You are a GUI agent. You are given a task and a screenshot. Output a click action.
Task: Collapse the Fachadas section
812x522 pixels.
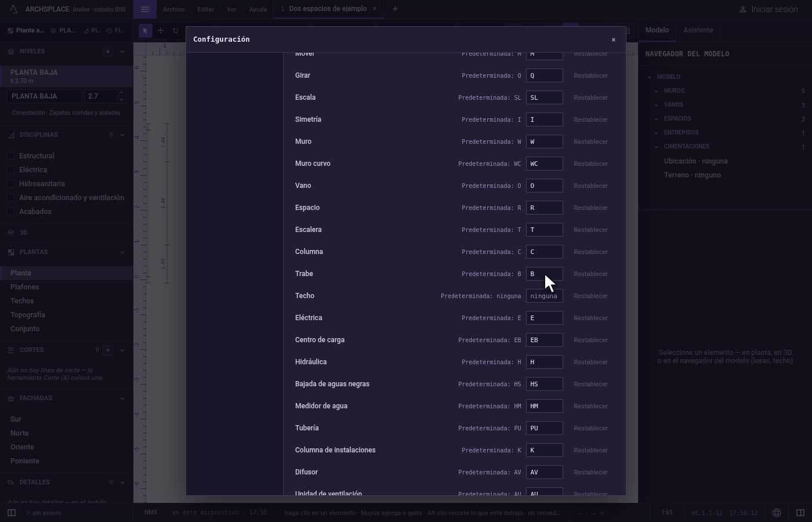pos(122,398)
